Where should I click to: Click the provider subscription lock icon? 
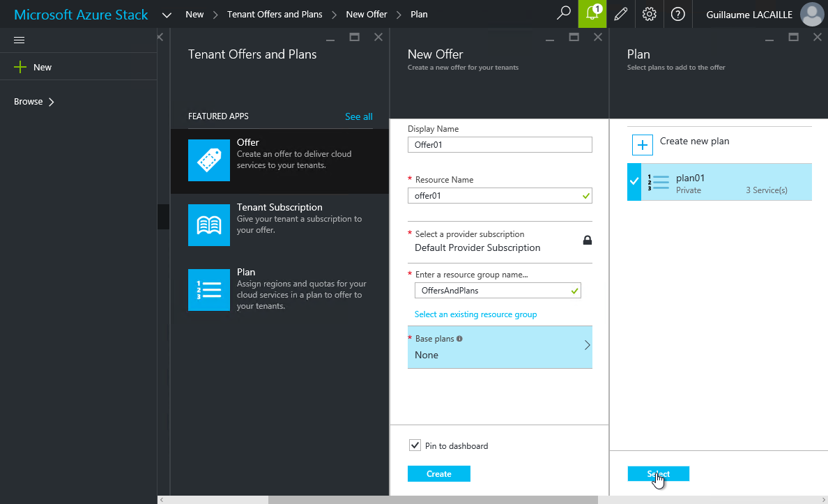pyautogui.click(x=588, y=240)
